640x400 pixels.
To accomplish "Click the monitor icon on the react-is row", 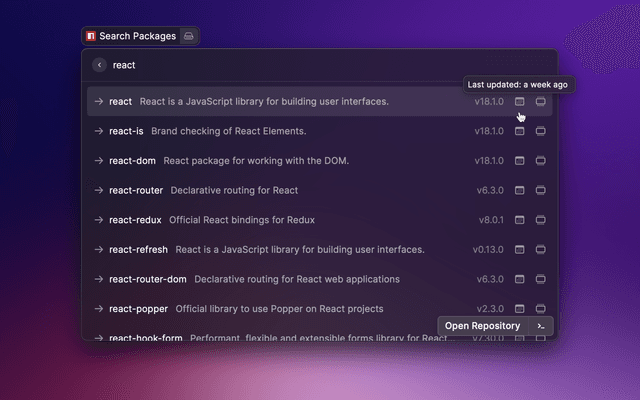I will [x=541, y=131].
